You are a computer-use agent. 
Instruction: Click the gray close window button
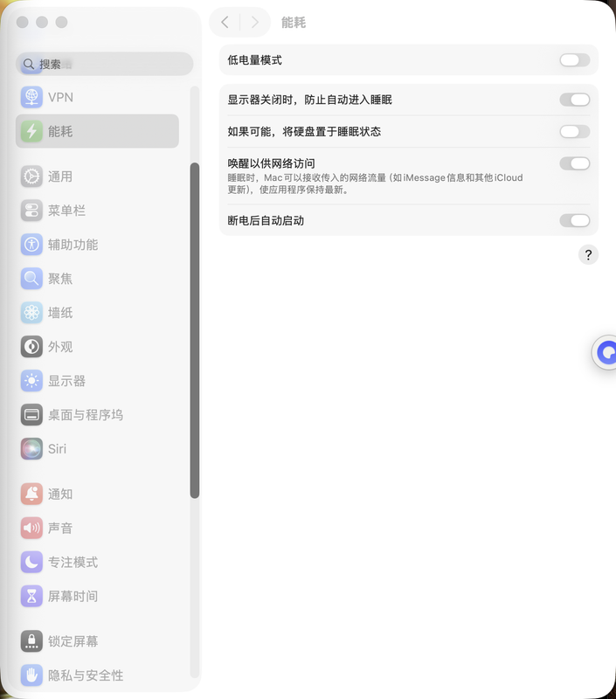tap(23, 22)
